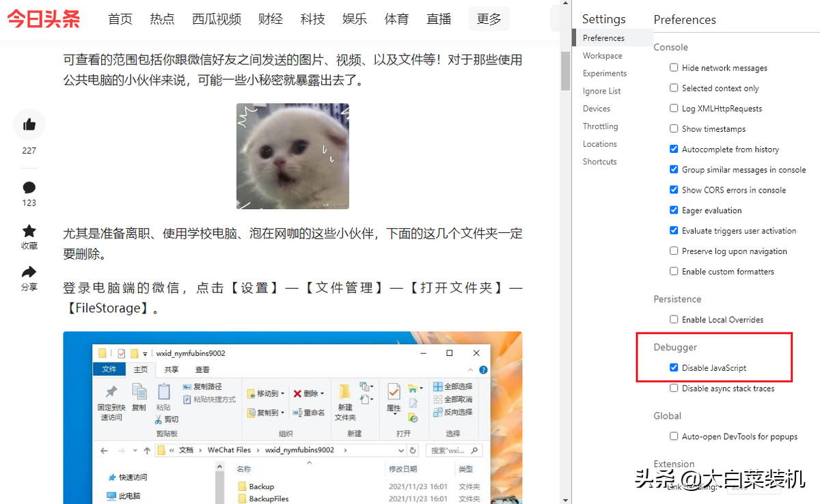
Task: Check Enable Local Overrides
Action: (674, 320)
